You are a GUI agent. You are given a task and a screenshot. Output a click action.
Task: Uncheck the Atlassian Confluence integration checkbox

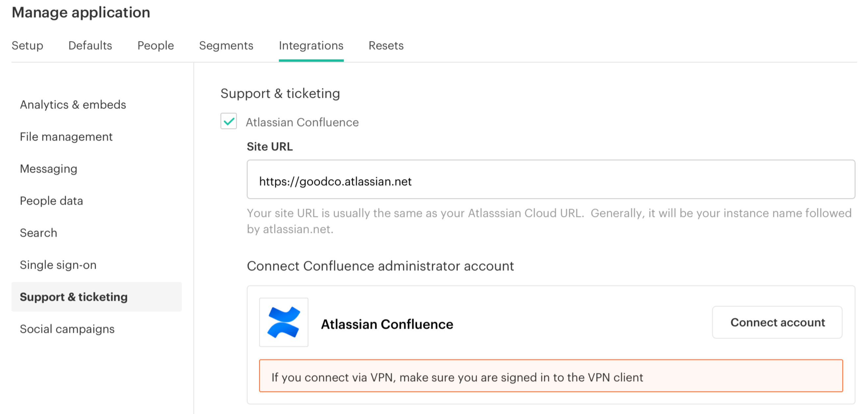(229, 122)
